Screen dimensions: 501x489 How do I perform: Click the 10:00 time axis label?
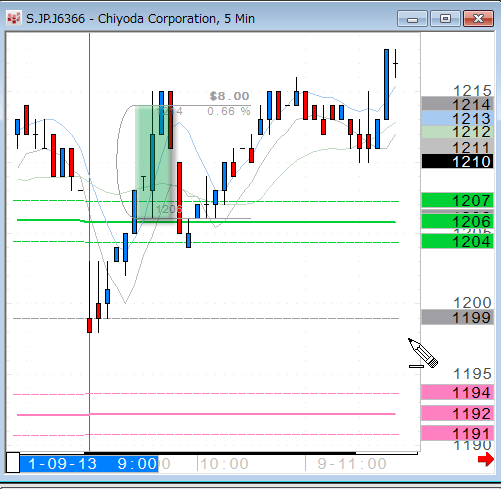225,464
